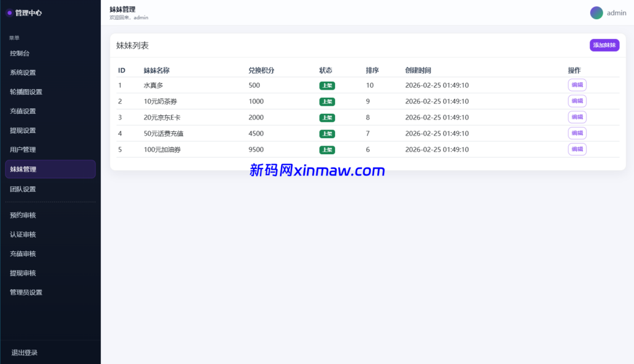Navigate to 用户管理
Screen dimensions: 634x364
(x=23, y=150)
